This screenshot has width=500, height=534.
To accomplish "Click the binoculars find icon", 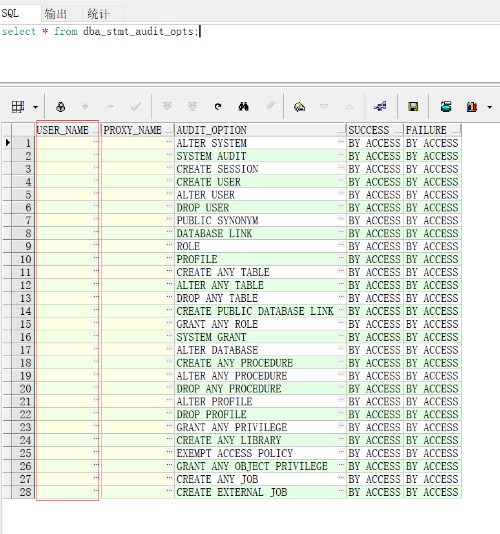I will point(243,107).
